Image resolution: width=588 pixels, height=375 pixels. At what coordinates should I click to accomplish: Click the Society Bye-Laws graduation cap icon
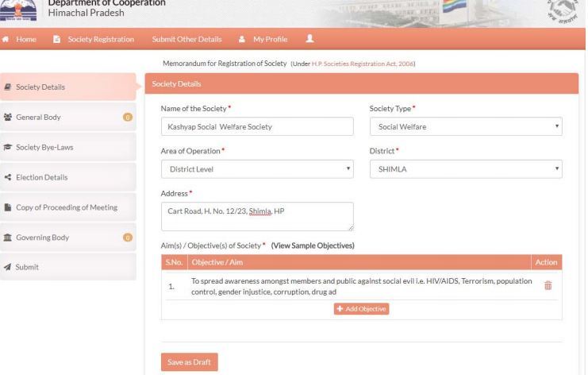[x=7, y=147]
